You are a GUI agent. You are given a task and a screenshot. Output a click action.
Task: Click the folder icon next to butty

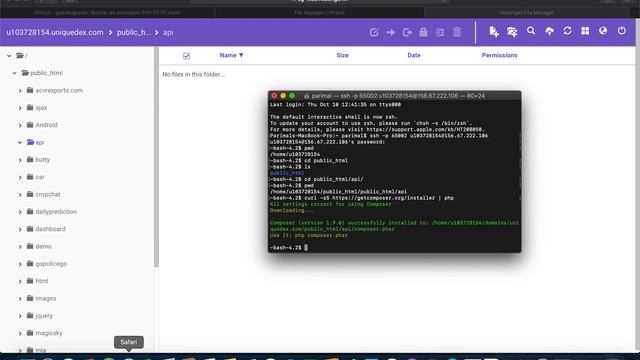[x=30, y=159]
